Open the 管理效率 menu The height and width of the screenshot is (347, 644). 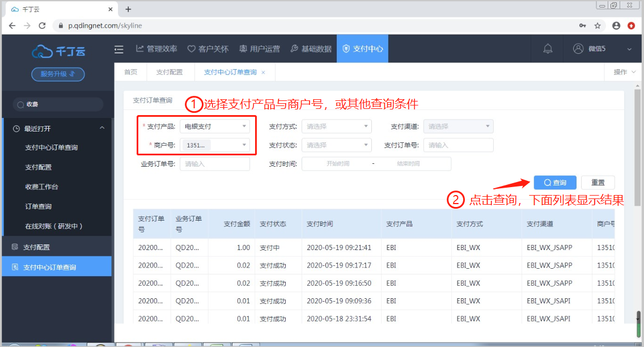coord(156,49)
